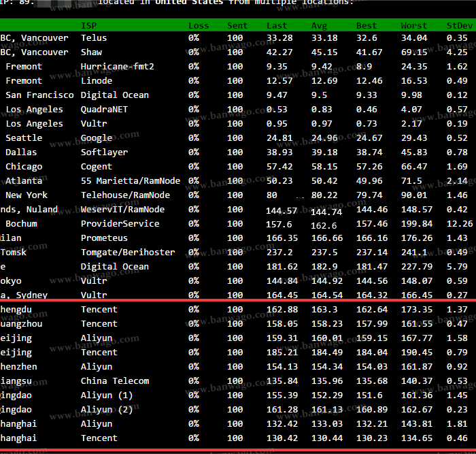This screenshot has width=476, height=454.
Task: Click the Worst value 9.98
Action: coord(411,95)
